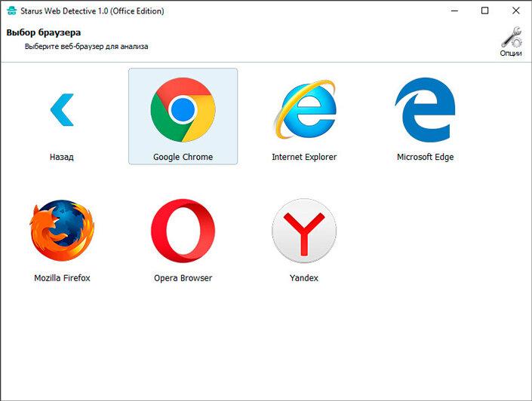Select the Google Chrome browser icon
This screenshot has height=401, width=532.
click(x=183, y=110)
